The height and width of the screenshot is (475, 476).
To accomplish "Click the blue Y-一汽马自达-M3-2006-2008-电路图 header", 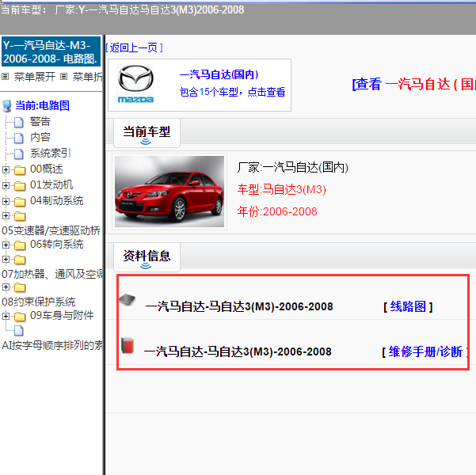I will [x=51, y=51].
